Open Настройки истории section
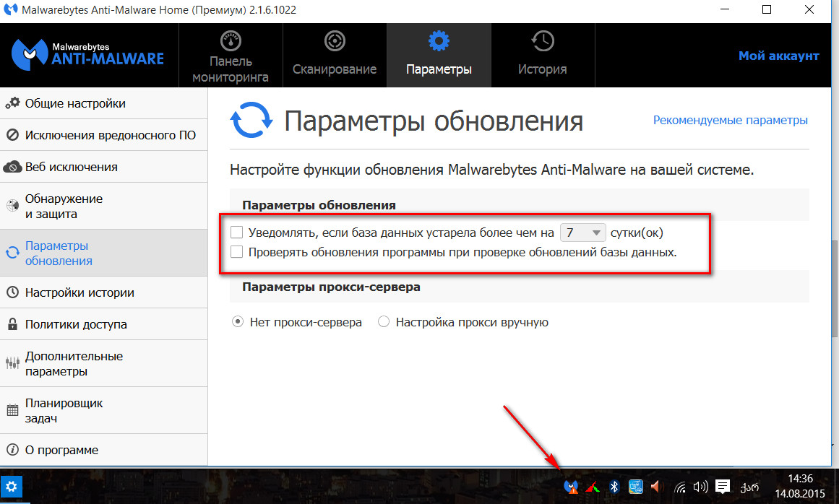Viewport: 839px width, 504px height. tap(104, 292)
